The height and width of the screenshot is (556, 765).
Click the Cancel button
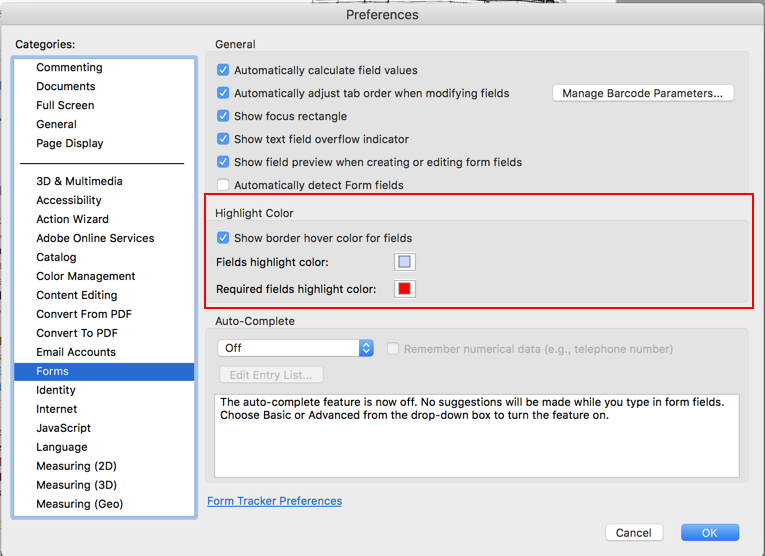(634, 533)
